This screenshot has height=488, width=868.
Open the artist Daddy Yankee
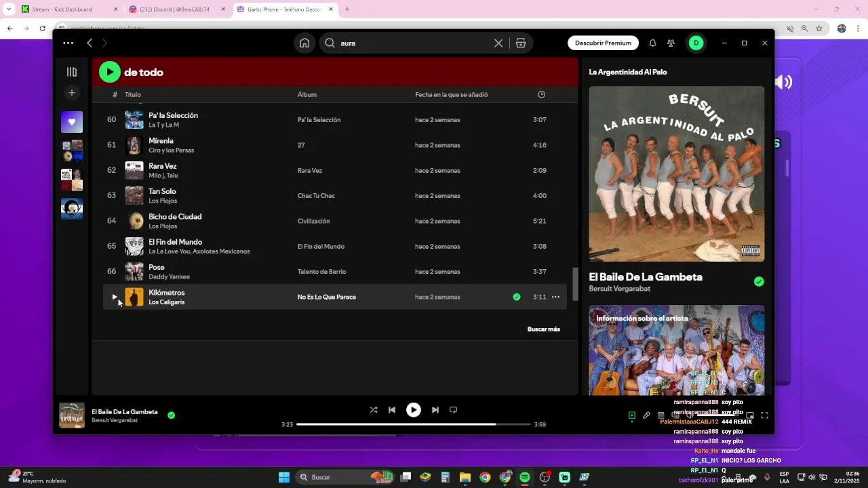pos(169,277)
